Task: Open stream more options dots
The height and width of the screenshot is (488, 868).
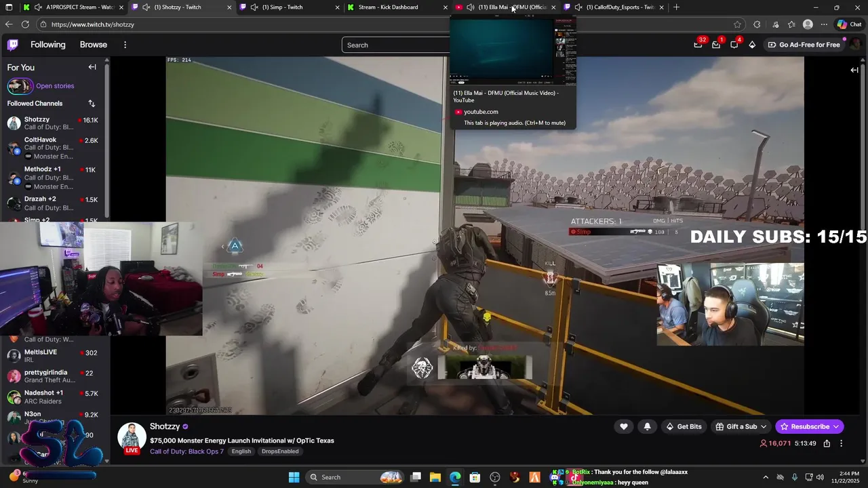Action: (842, 443)
